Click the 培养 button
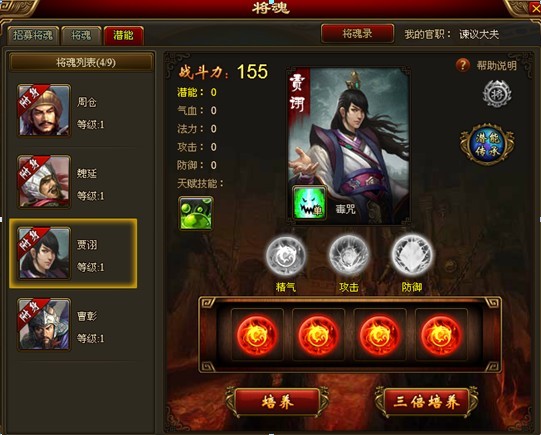Screen dimensions: 541x435 pyautogui.click(x=277, y=402)
